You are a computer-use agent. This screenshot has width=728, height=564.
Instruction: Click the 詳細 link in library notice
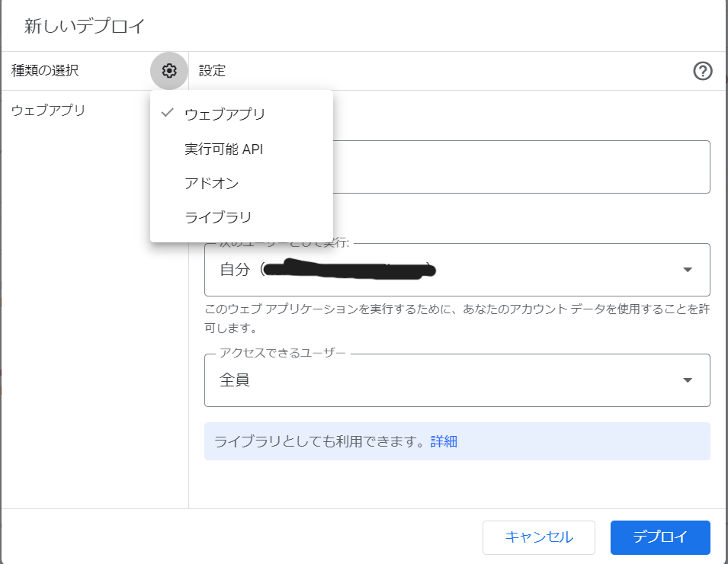pyautogui.click(x=444, y=441)
